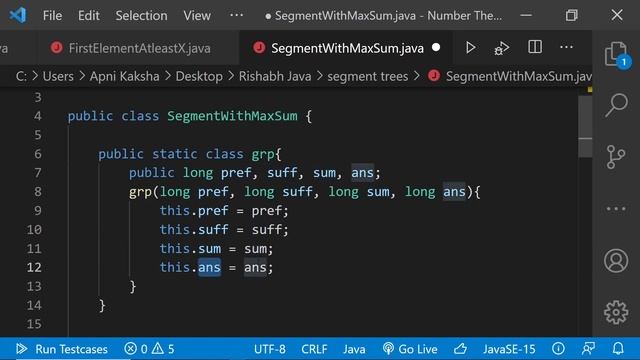640x360 pixels.
Task: Split the editor to the right
Action: click(535, 47)
